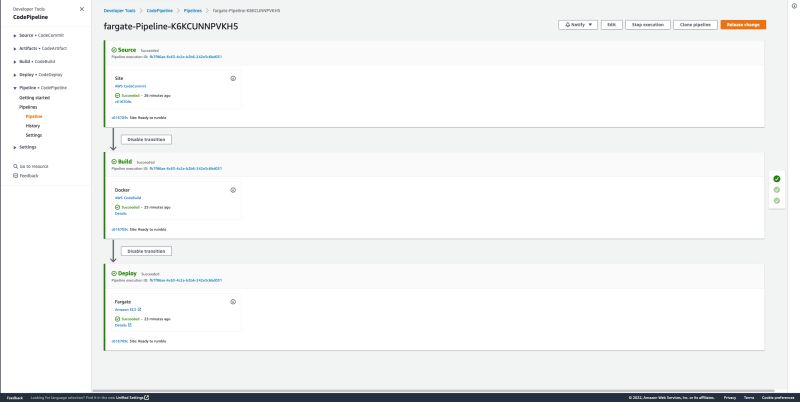
Task: Disable transition between Source and Build
Action: [146, 139]
